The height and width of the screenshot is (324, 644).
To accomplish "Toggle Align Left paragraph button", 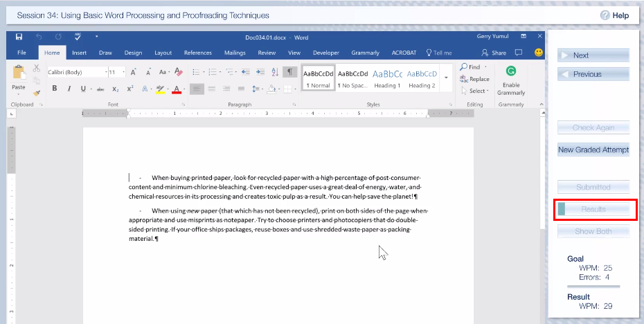I will coord(197,89).
